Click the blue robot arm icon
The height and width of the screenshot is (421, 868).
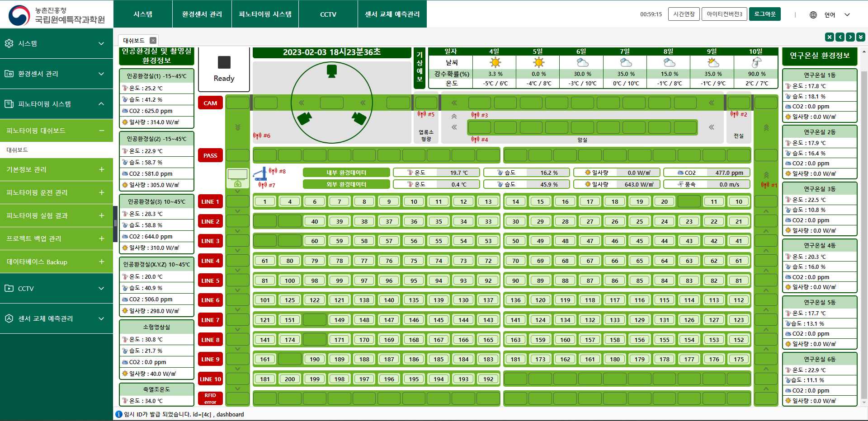point(260,174)
